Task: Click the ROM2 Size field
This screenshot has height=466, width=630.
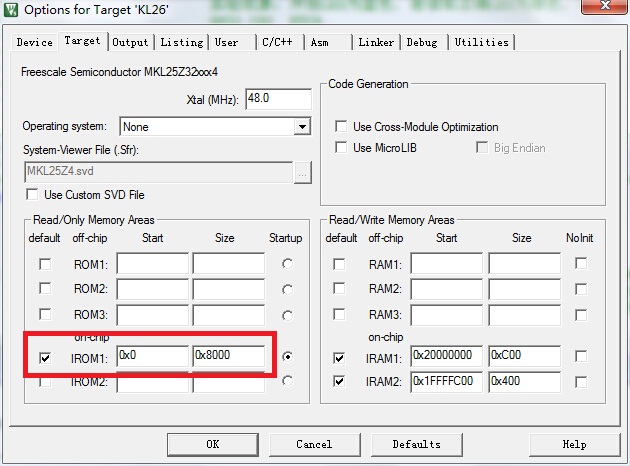Action: coord(229,289)
